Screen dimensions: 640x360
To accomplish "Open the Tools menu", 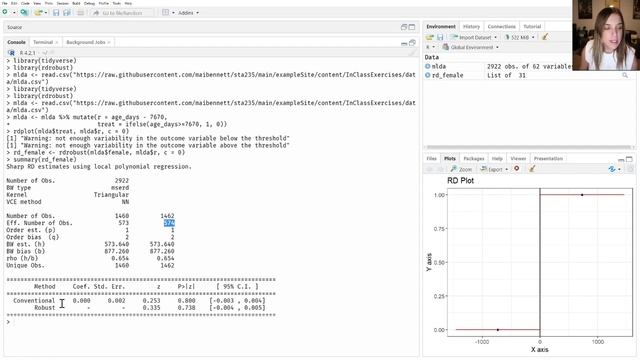I will pos(117,3).
